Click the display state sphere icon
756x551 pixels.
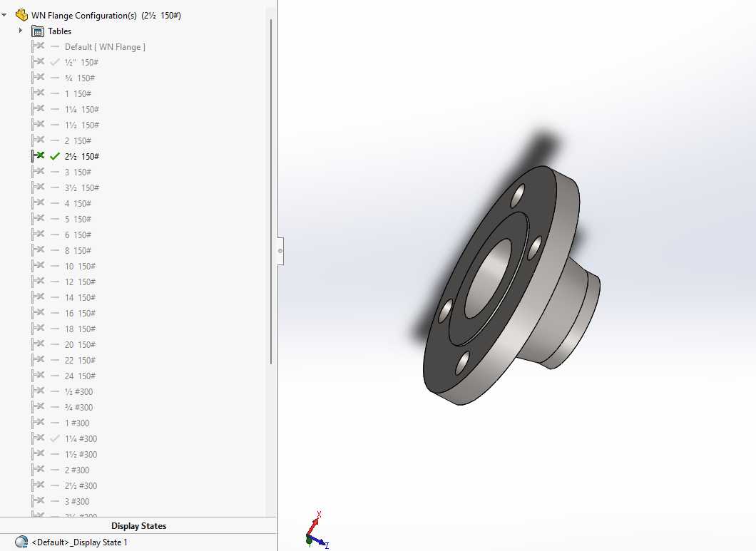tap(21, 542)
